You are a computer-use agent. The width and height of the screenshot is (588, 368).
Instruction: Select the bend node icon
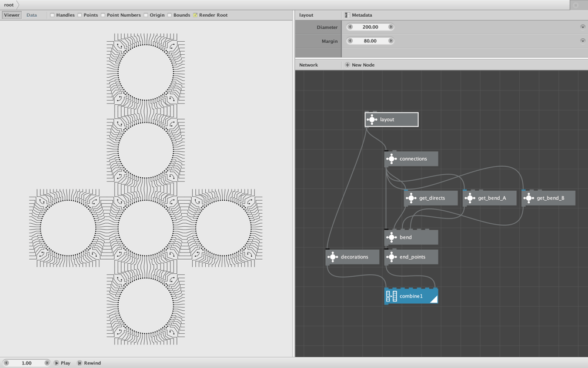point(391,237)
